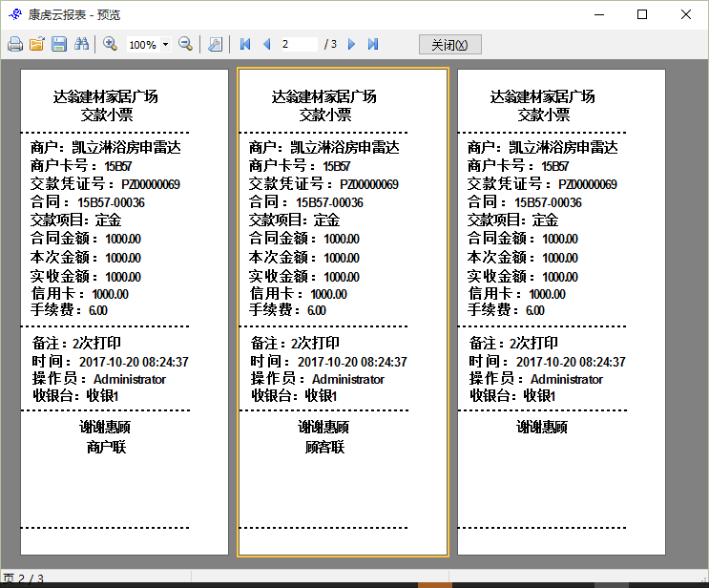
Task: Go to the previous page
Action: click(266, 45)
